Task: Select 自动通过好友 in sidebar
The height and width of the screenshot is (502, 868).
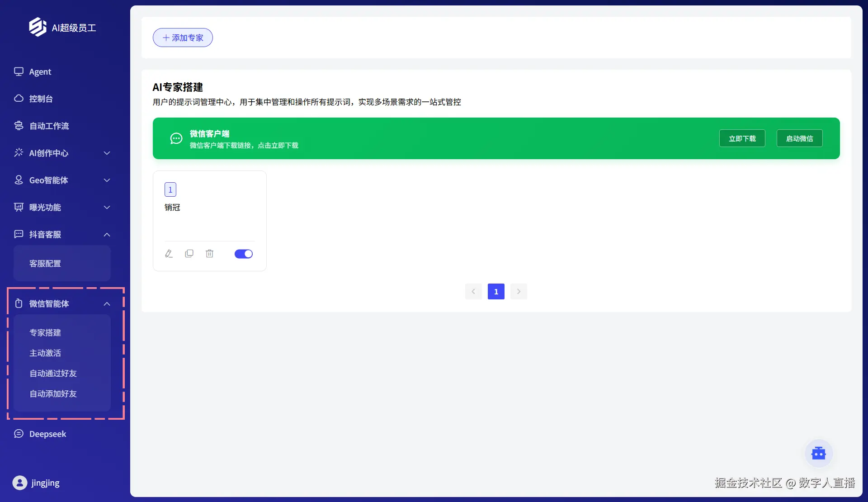Action: [x=53, y=373]
